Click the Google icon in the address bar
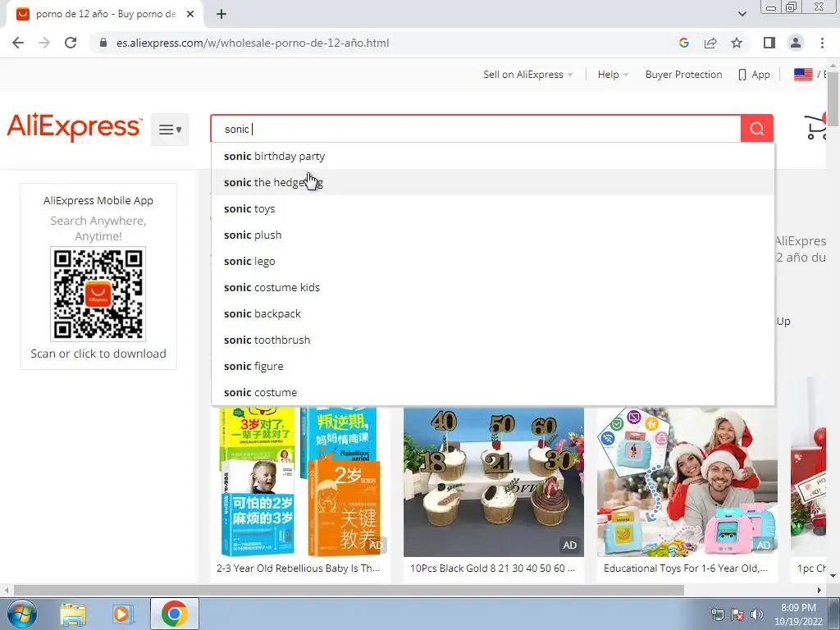 pos(683,43)
